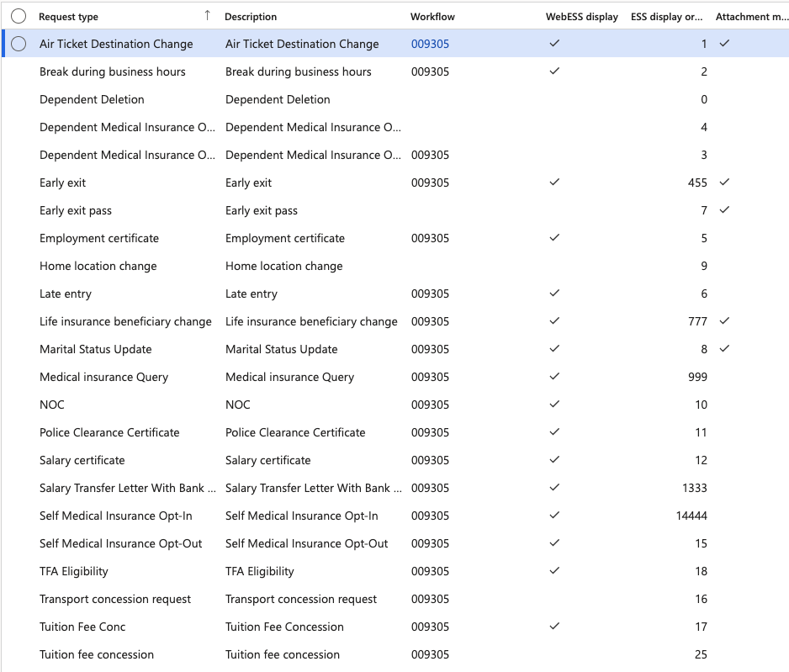Select Dependent Medical Insurance row with order 3
Viewport: 789px width, 672px height.
tap(127, 155)
